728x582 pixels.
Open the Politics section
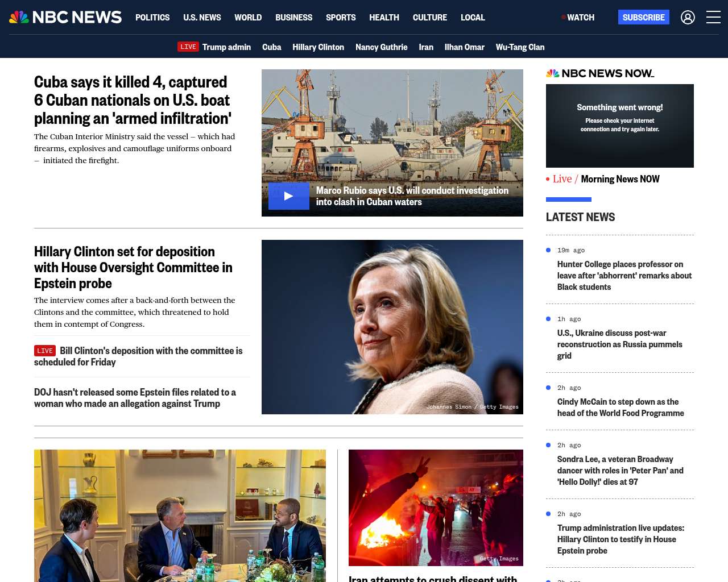pos(152,18)
